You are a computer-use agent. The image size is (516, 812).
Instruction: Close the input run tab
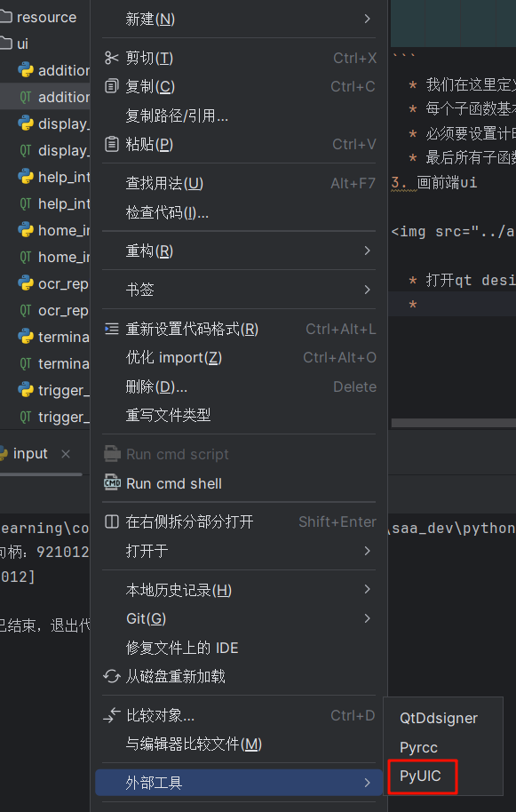click(65, 454)
